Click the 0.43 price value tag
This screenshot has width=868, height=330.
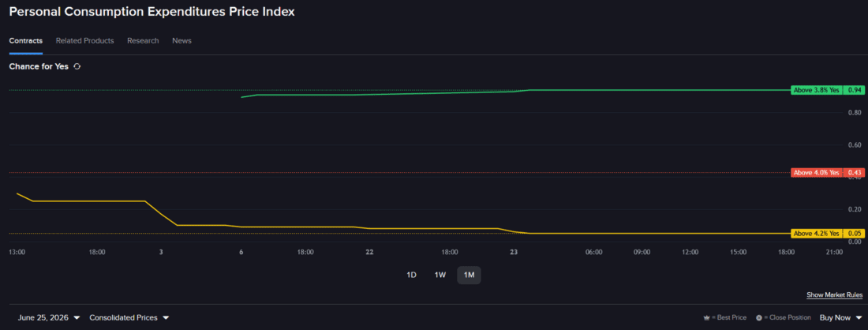854,173
